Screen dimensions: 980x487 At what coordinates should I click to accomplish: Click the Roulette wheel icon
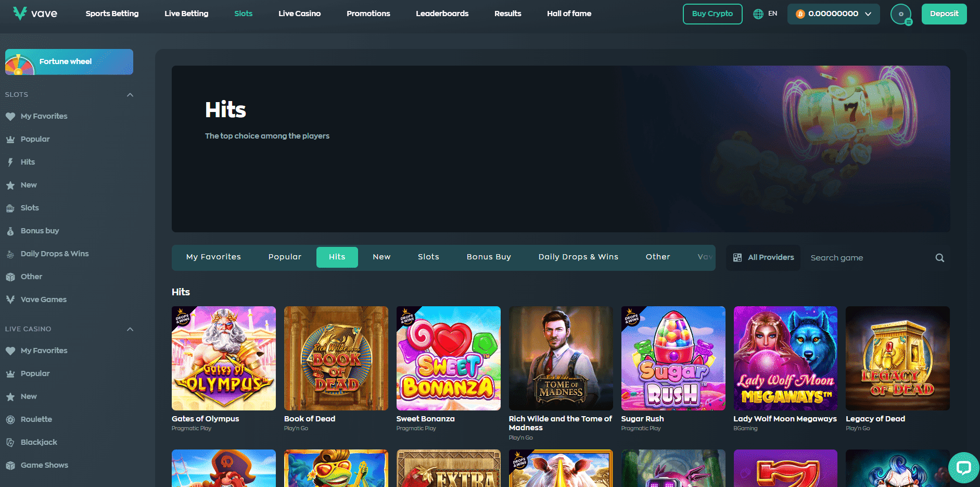coord(10,420)
